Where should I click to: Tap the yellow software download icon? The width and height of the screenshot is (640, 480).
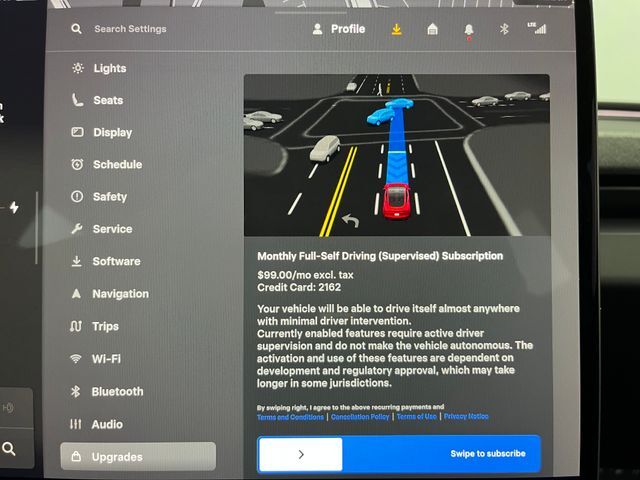click(x=396, y=29)
